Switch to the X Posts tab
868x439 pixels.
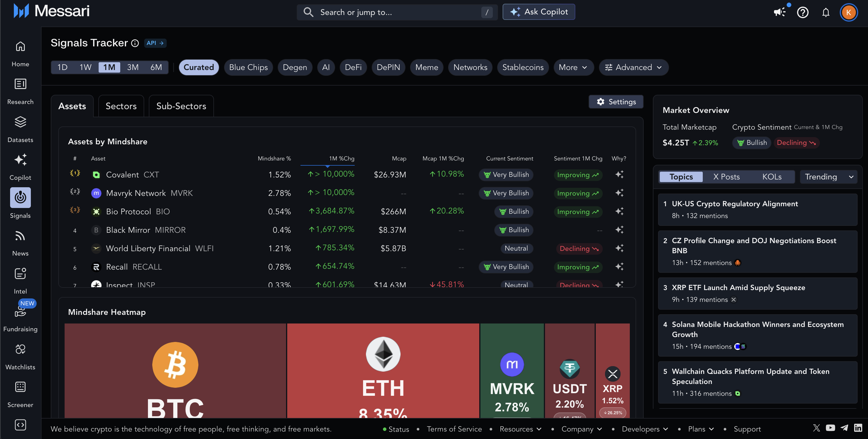pyautogui.click(x=726, y=177)
